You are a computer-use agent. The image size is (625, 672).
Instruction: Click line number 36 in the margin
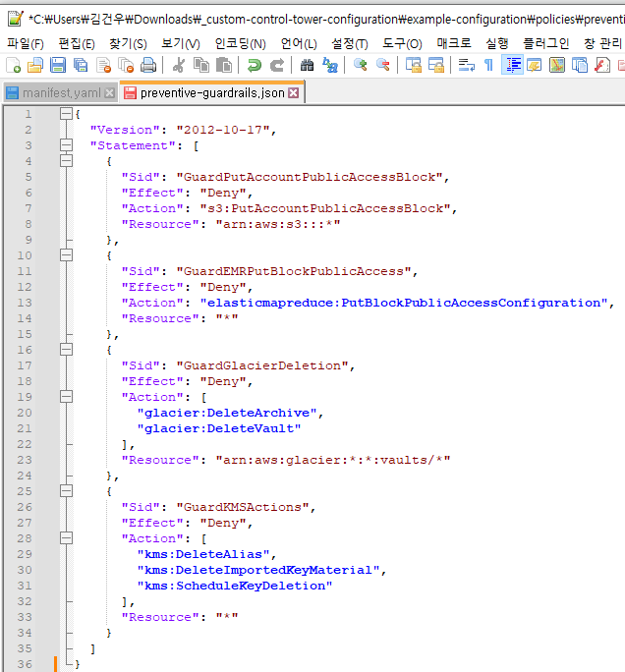pyautogui.click(x=25, y=664)
